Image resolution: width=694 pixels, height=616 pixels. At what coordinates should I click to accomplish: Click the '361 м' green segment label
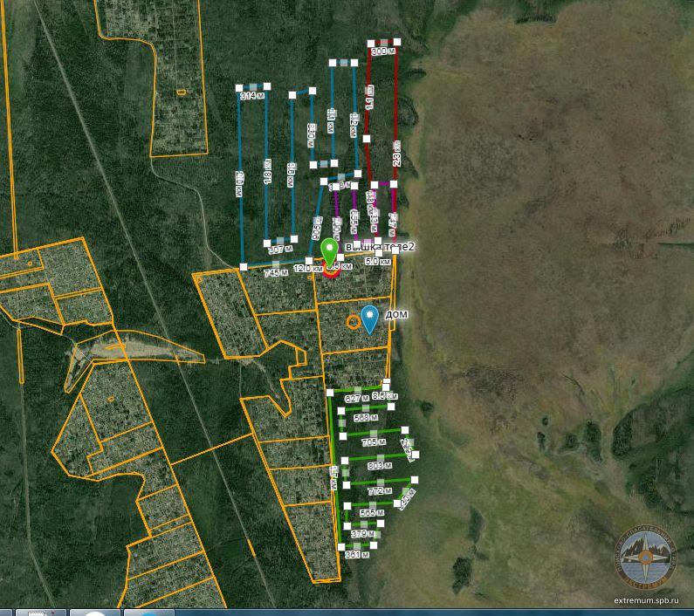pyautogui.click(x=355, y=554)
